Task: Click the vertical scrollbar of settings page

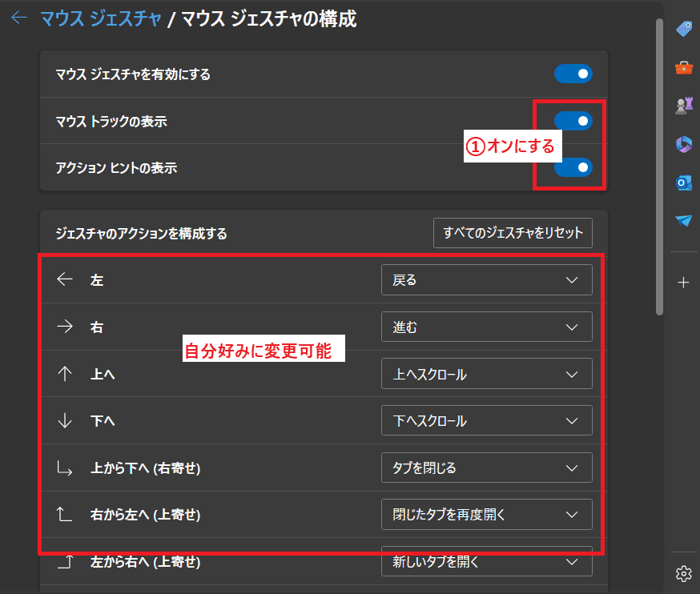Action: pyautogui.click(x=659, y=160)
